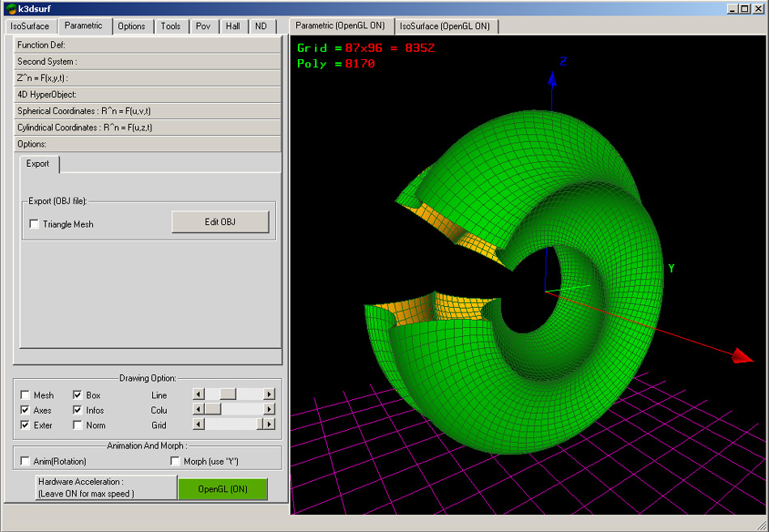Show the Parametric (OpenGL ON) view tab
This screenshot has height=532, width=769.
point(341,26)
